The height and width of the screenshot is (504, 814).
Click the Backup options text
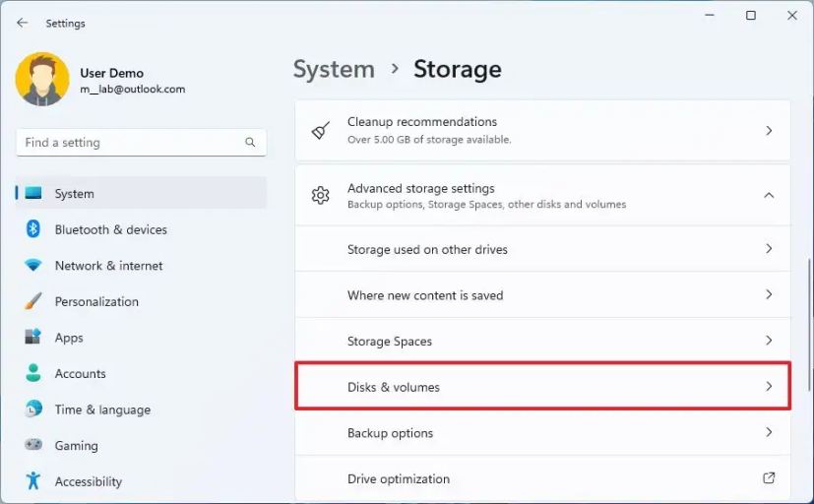point(390,433)
